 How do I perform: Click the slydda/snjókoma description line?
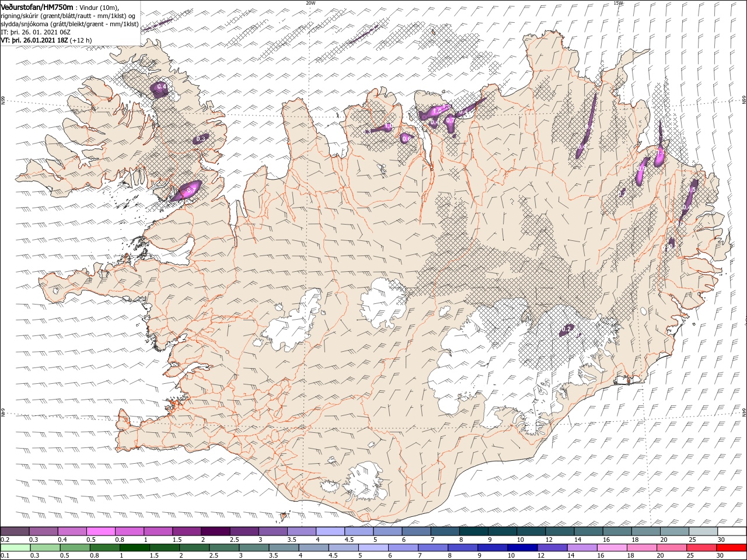pos(70,24)
